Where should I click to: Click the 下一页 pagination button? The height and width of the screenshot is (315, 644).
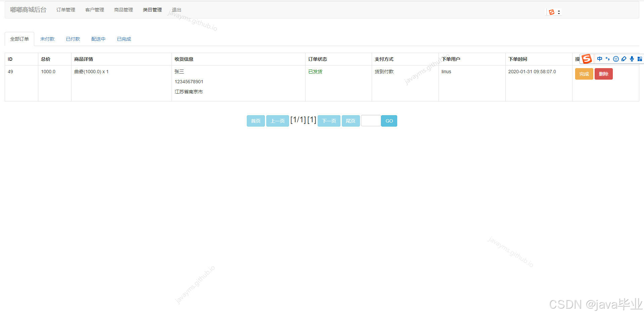[329, 121]
